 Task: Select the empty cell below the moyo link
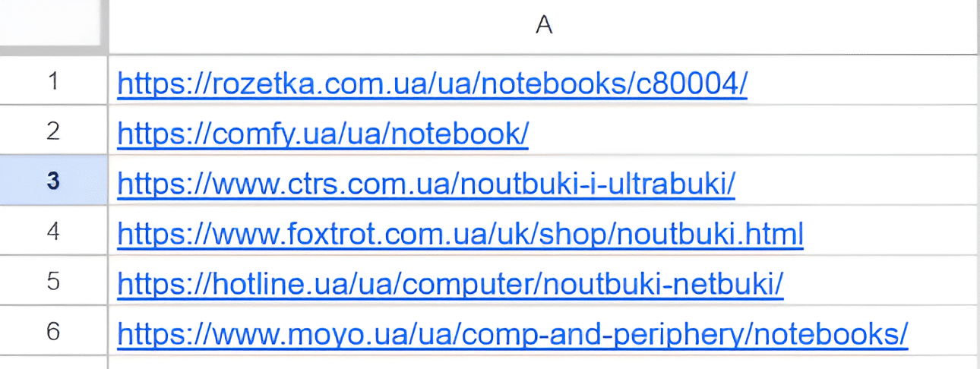[544, 363]
